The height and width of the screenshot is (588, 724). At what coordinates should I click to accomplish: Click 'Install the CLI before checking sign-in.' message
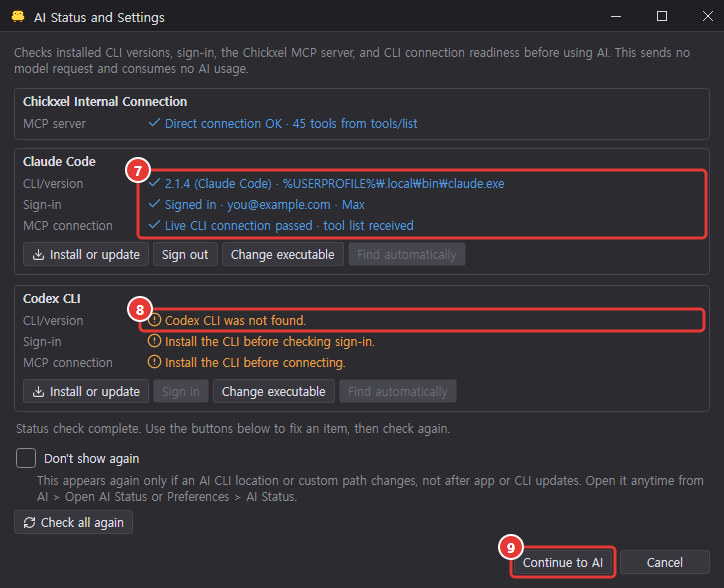[x=270, y=341]
